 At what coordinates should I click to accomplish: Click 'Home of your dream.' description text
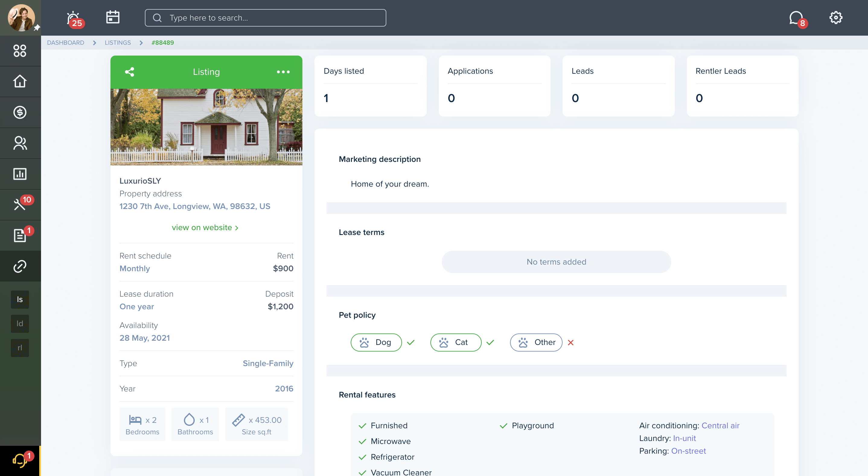coord(390,184)
